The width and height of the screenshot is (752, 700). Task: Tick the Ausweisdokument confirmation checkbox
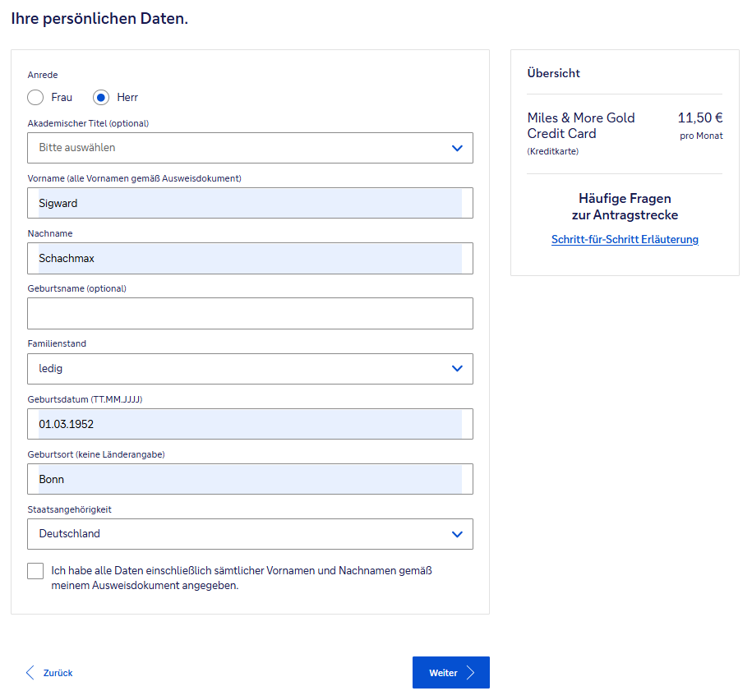pos(35,571)
